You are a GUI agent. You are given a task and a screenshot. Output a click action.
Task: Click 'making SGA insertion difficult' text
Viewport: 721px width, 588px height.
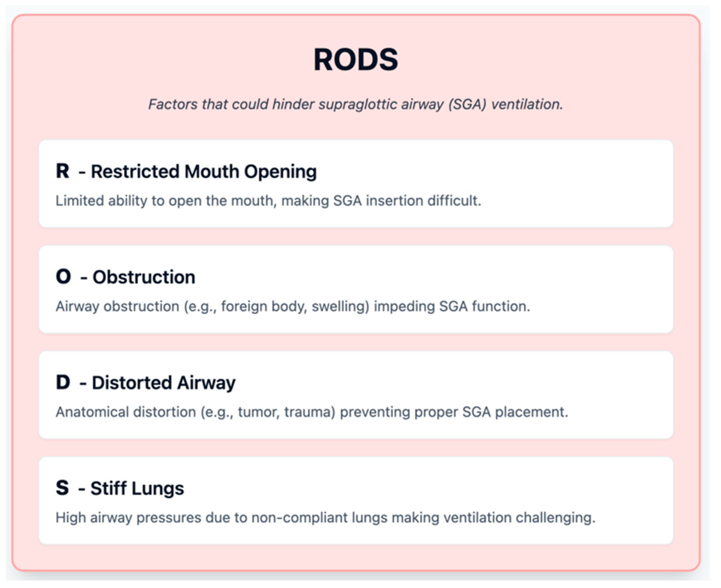(381, 201)
